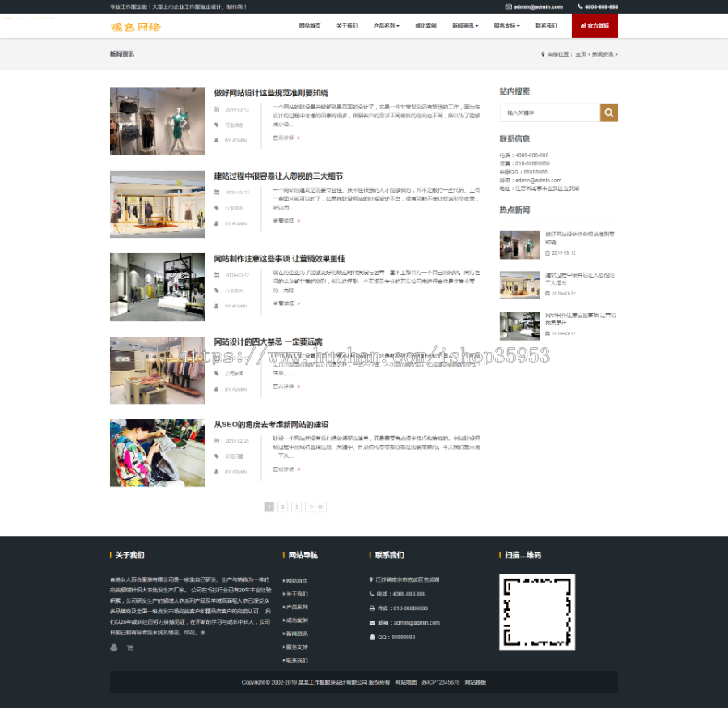Viewport: 728px width, 708px height.
Task: Open thumbnail of 从SEO的角度 article
Action: [x=157, y=452]
